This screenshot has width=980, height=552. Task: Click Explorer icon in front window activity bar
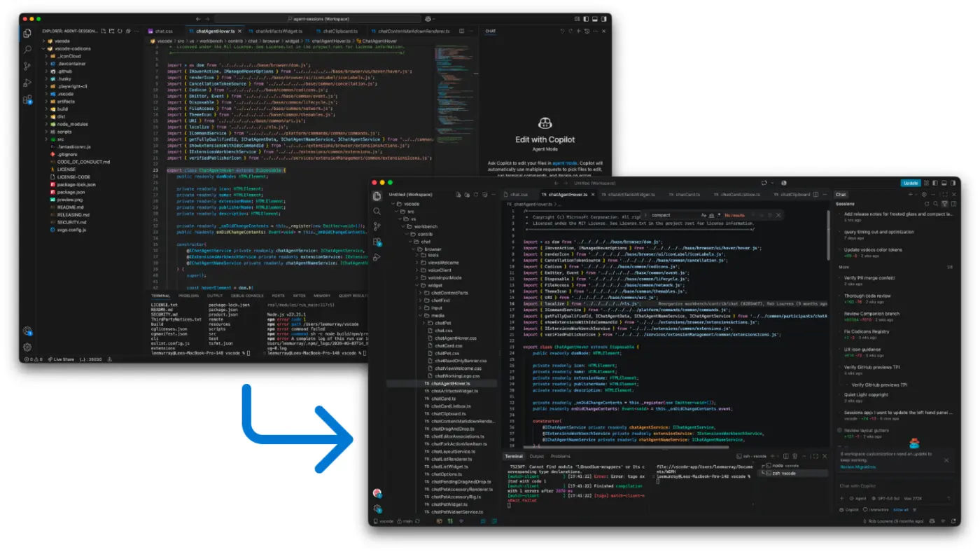click(x=377, y=196)
